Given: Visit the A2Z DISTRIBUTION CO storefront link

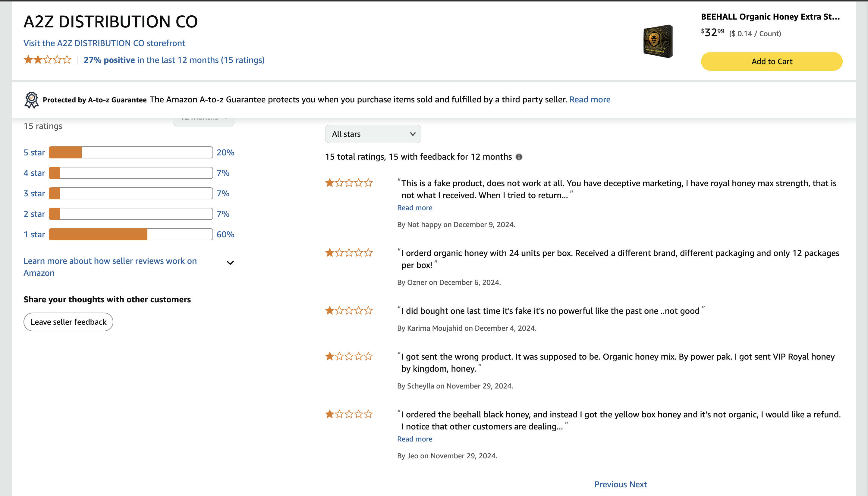Looking at the screenshot, I should click(x=104, y=43).
